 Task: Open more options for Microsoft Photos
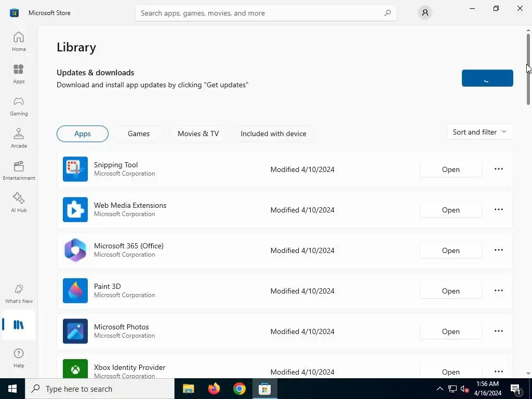(x=498, y=331)
